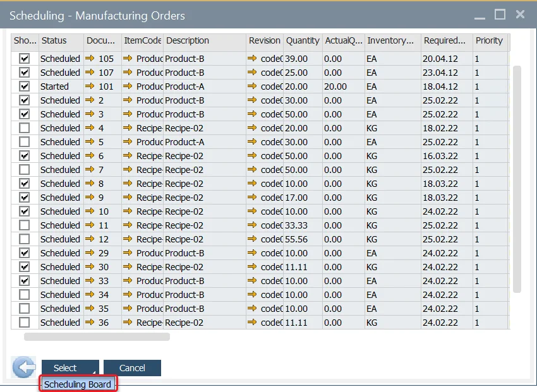
Task: Click the Priority column header
Action: point(488,42)
